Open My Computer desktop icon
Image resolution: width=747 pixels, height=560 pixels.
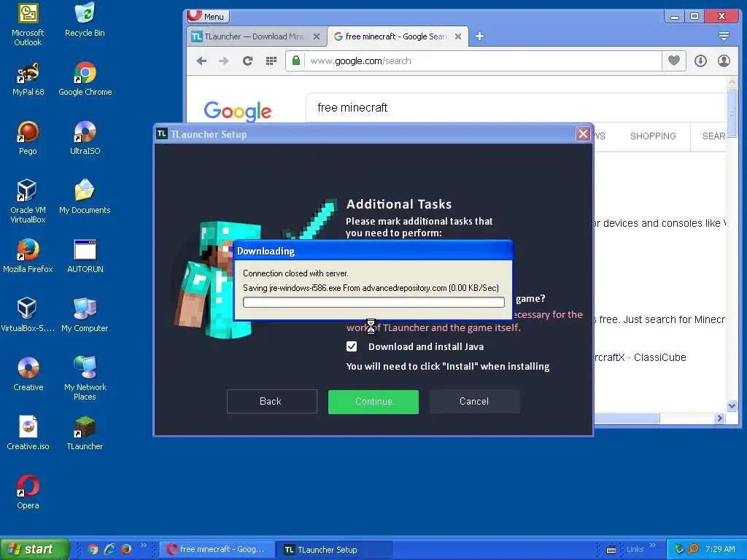pos(85,315)
